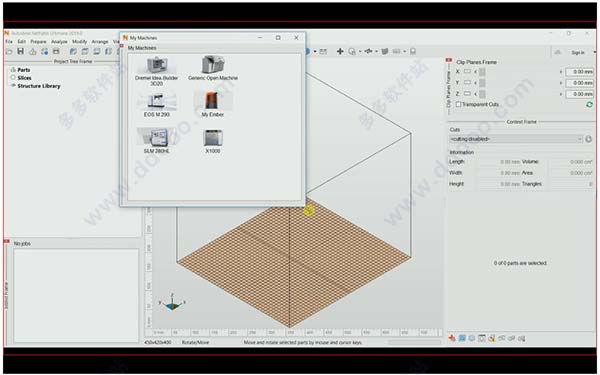Click the Y clip plane value field
Viewport: 600px width, 375px height.
click(580, 83)
